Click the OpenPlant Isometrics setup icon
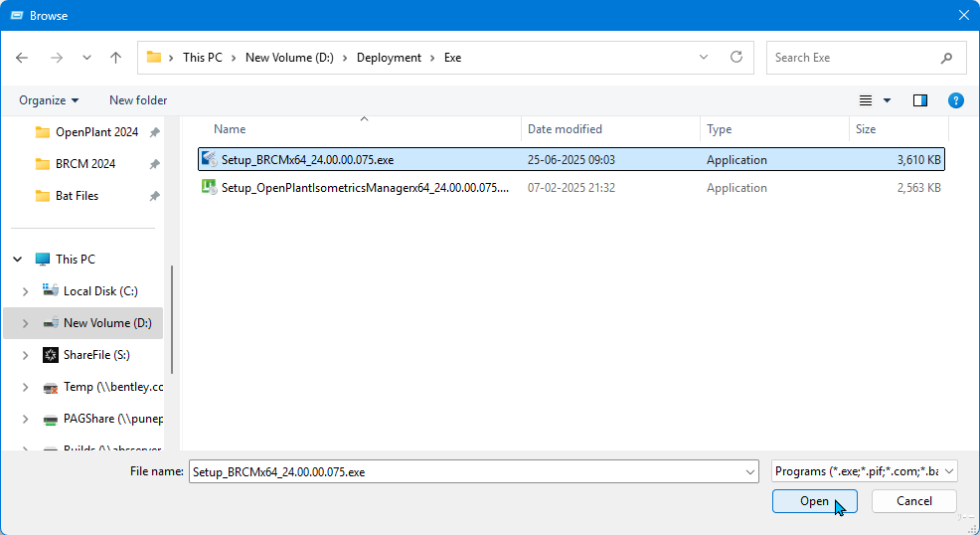The image size is (980, 535). (x=209, y=187)
